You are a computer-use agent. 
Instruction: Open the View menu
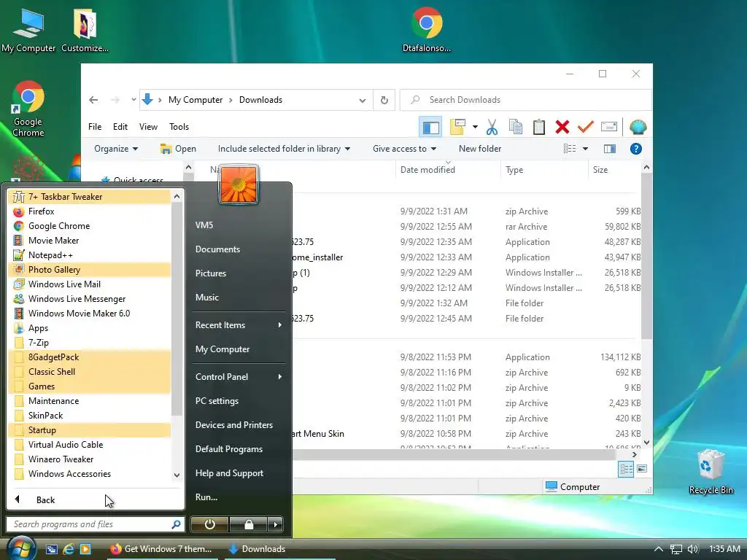(x=148, y=127)
